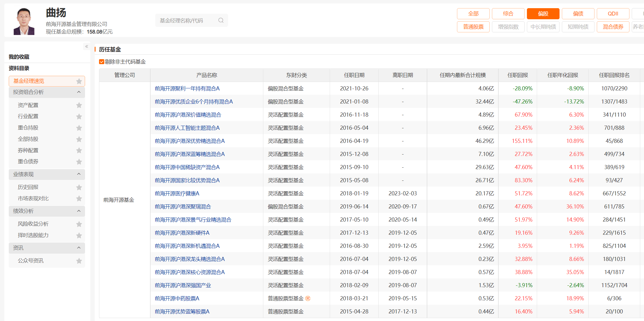Star the 历史回报 item

[x=79, y=187]
